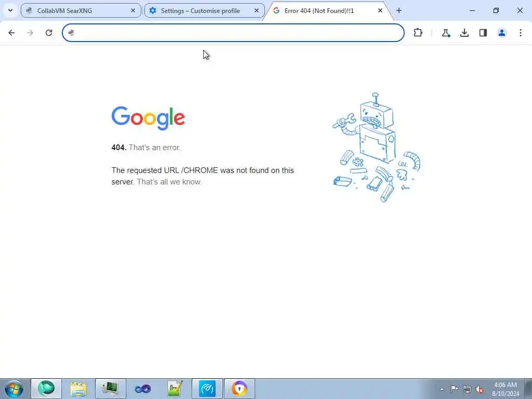This screenshot has height=399, width=532.
Task: Open the Downloads tray icon
Action: 464,33
